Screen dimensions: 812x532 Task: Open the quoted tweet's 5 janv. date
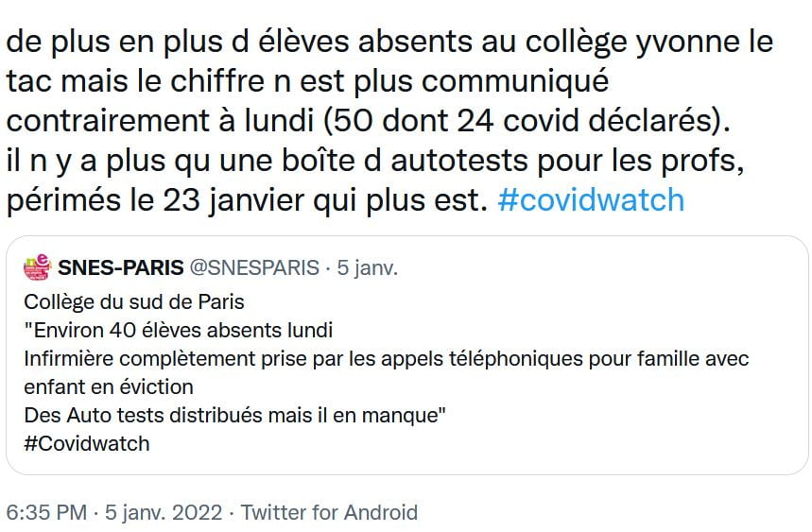click(x=367, y=268)
